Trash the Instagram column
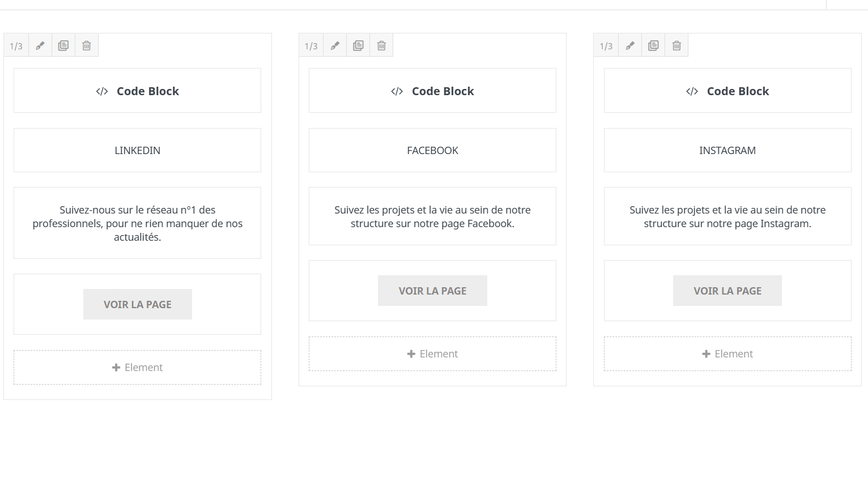 tap(676, 46)
